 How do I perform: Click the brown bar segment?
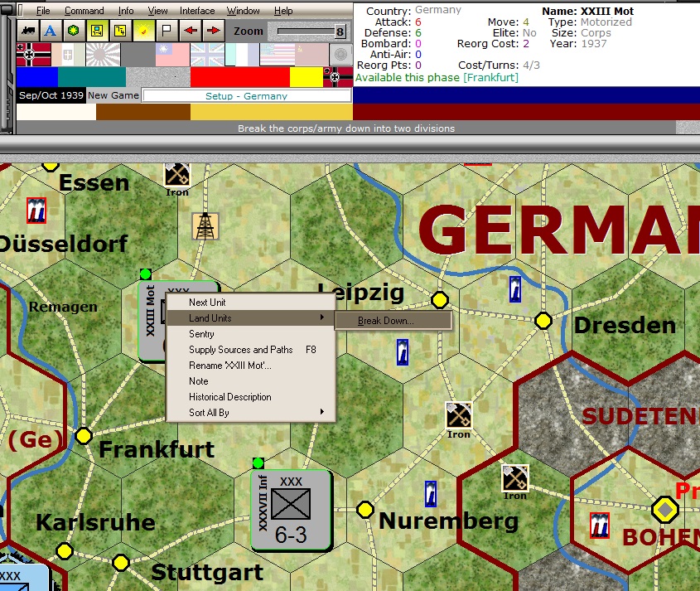point(143,112)
